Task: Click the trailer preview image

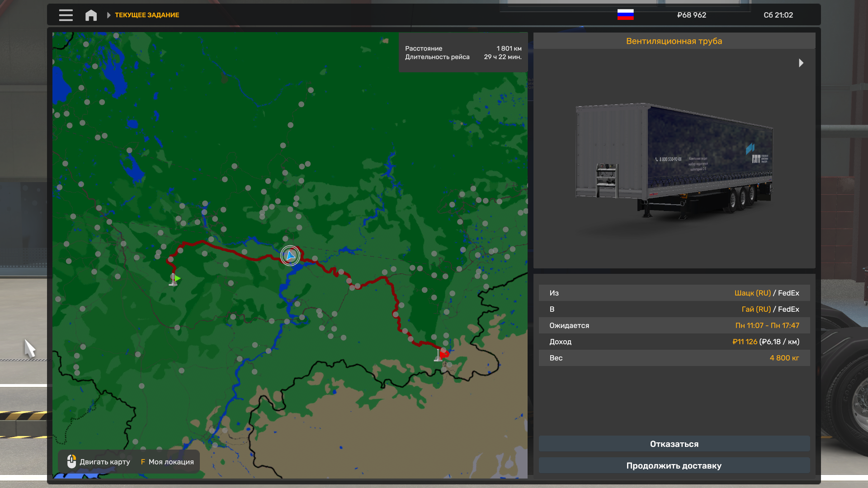Action: [x=674, y=160]
